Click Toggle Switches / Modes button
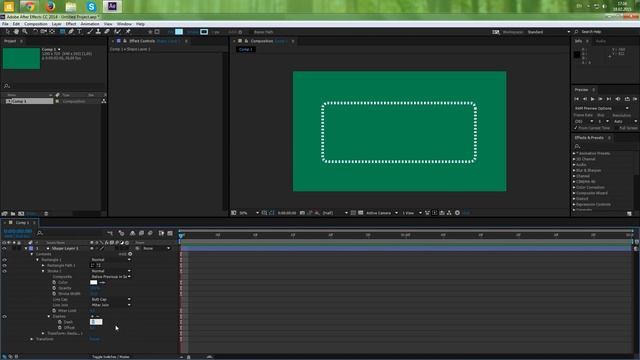640x360 pixels. [110, 357]
